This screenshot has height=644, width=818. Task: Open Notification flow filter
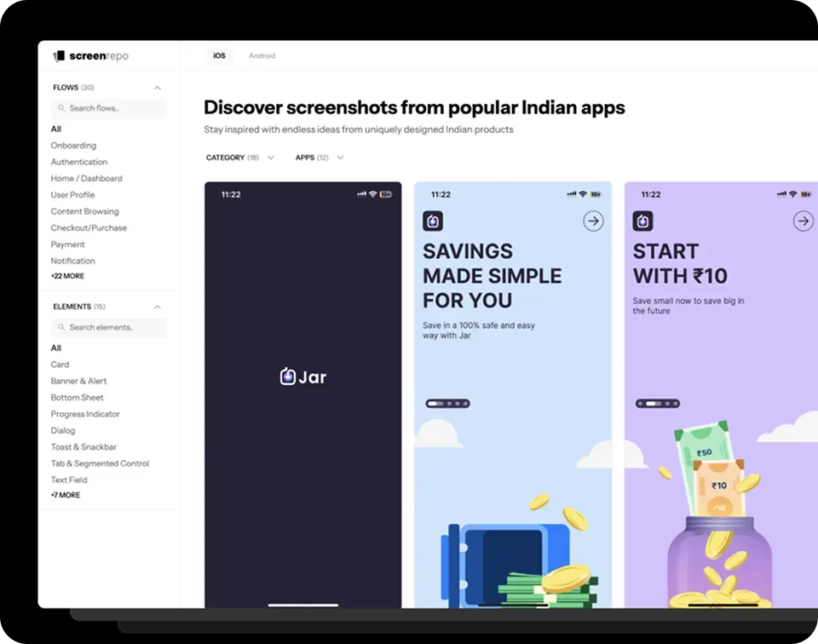(72, 261)
